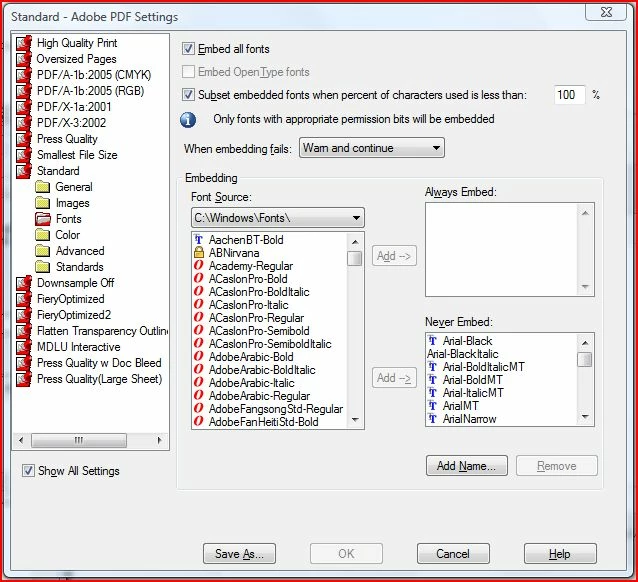Open the General settings page
Screen dimensions: 638x582
pyautogui.click(x=74, y=187)
